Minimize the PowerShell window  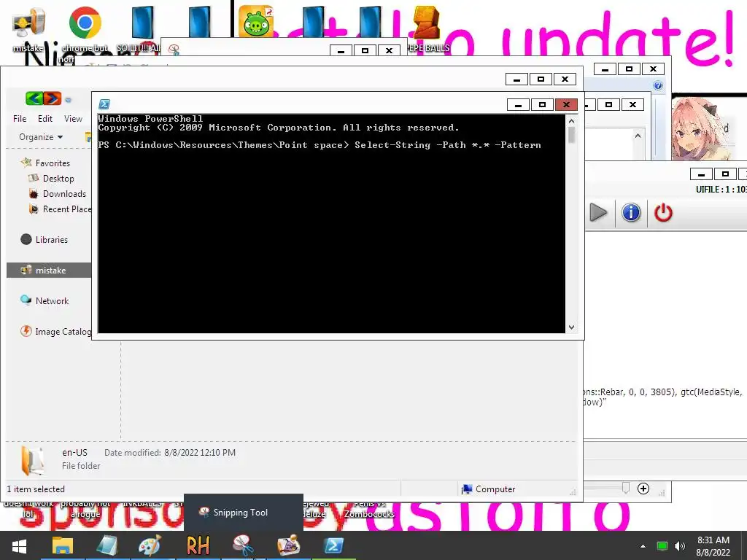point(519,104)
